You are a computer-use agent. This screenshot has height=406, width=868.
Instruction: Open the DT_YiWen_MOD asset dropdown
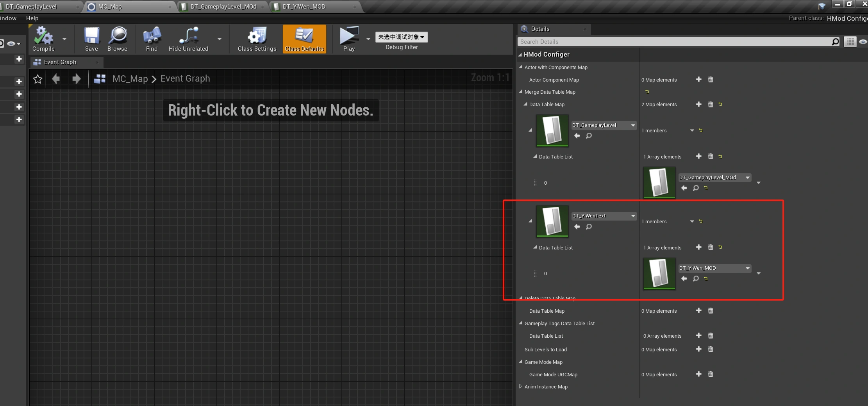click(714, 268)
